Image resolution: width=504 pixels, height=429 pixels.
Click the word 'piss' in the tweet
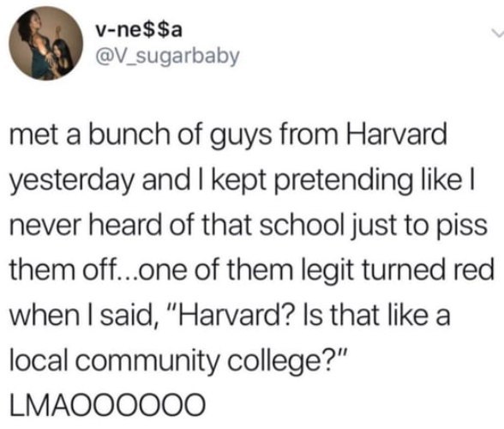(461, 227)
